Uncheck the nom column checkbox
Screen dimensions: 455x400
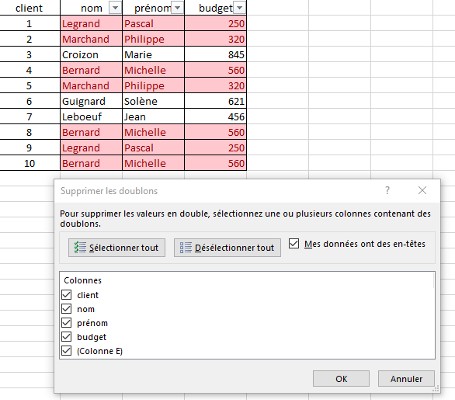pos(66,309)
